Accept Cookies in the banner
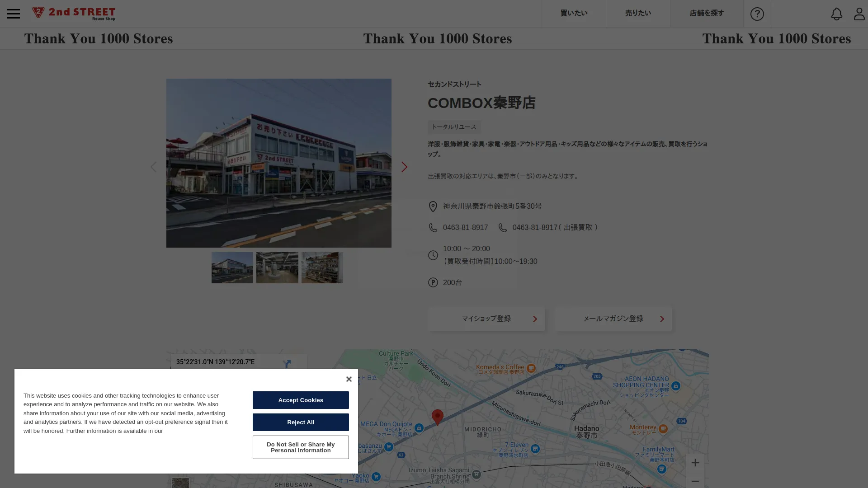 [x=301, y=400]
